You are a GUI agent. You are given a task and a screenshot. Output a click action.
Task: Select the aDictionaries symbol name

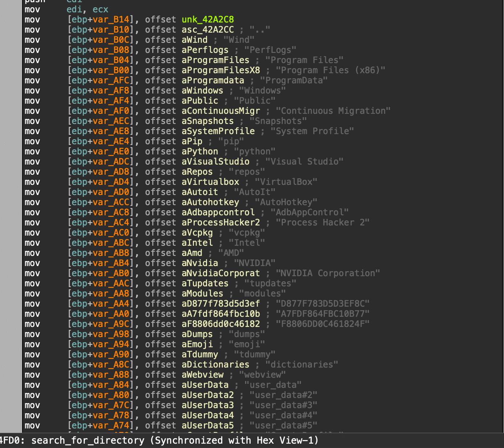pyautogui.click(x=215, y=365)
